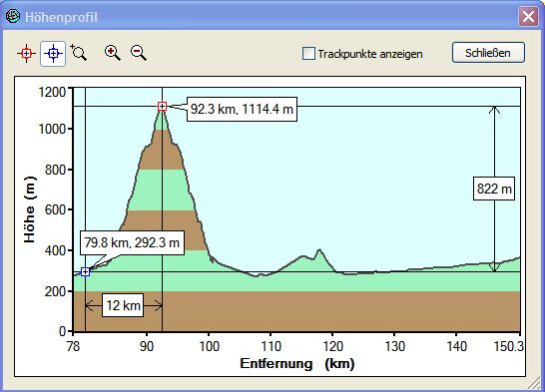Click the 'Höhe (m)' axis title
The height and width of the screenshot is (392, 545).
pyautogui.click(x=30, y=209)
